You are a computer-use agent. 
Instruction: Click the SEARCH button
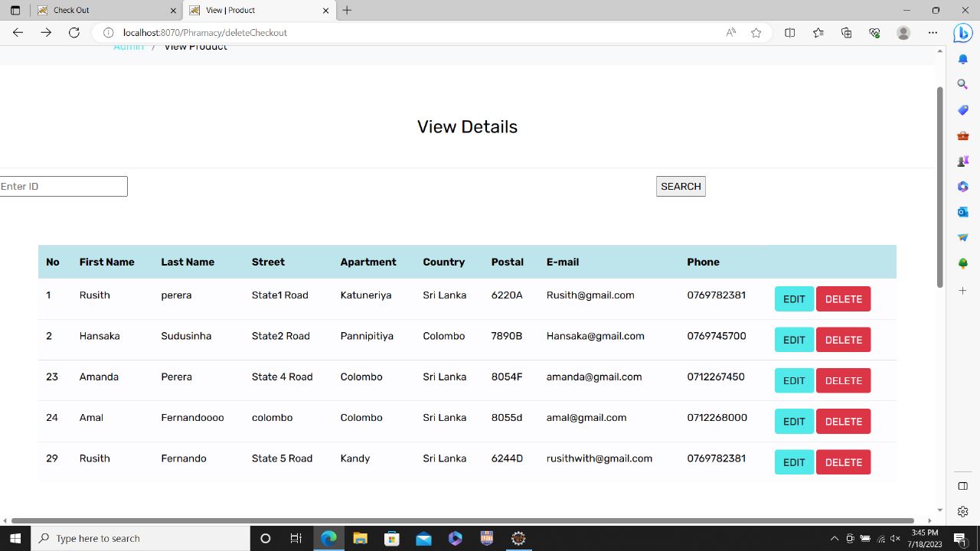(680, 186)
